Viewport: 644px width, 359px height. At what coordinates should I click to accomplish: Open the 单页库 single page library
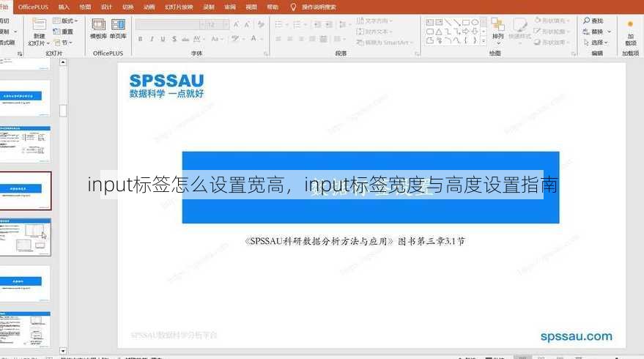click(x=118, y=29)
